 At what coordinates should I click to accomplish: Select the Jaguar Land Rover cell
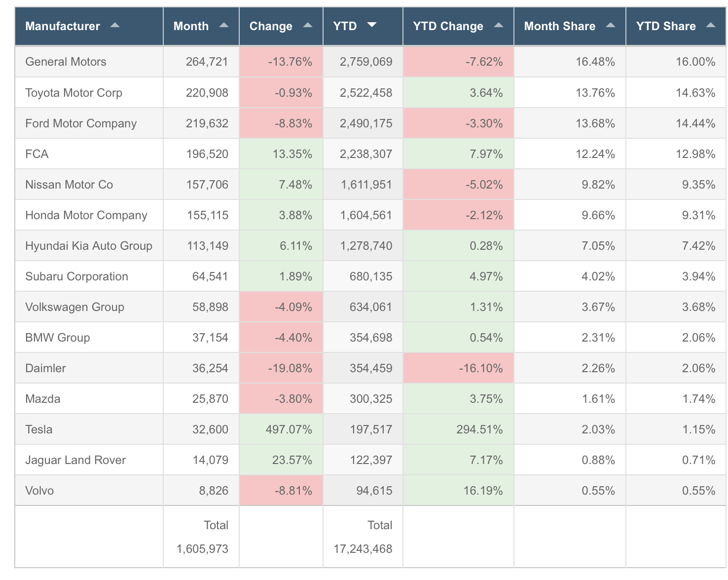[89, 460]
